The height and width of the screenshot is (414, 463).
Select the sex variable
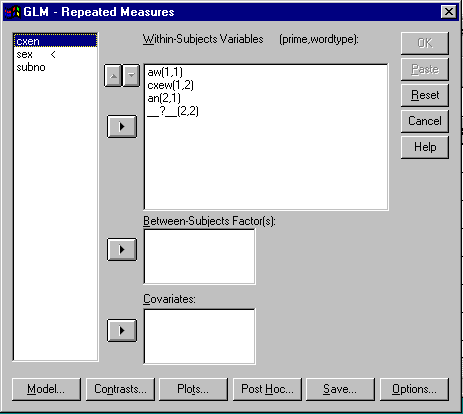tap(25, 54)
